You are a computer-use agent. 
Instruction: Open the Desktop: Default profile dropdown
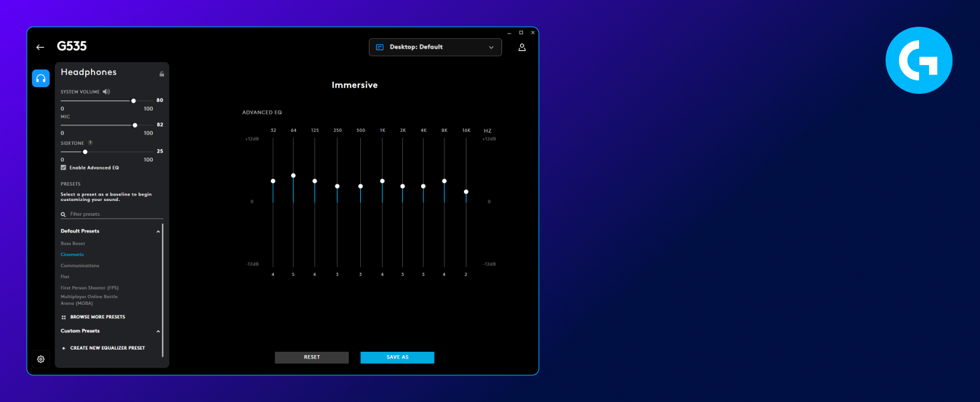[x=435, y=47]
